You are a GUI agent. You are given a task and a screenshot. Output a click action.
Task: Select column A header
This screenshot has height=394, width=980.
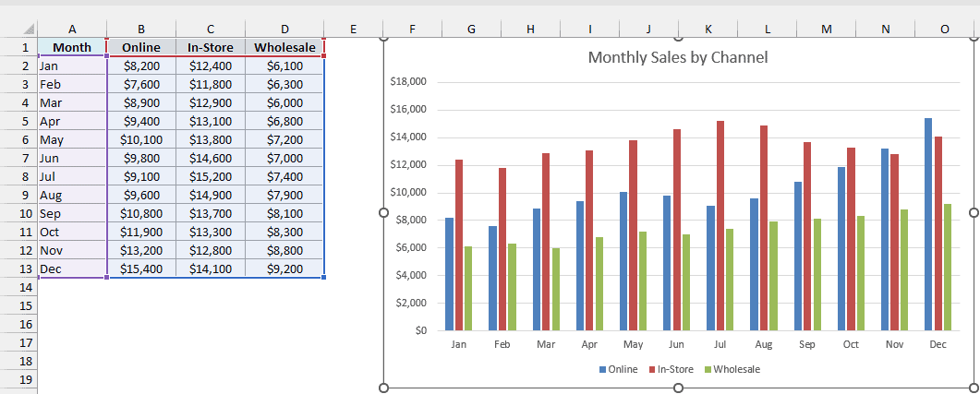click(72, 29)
